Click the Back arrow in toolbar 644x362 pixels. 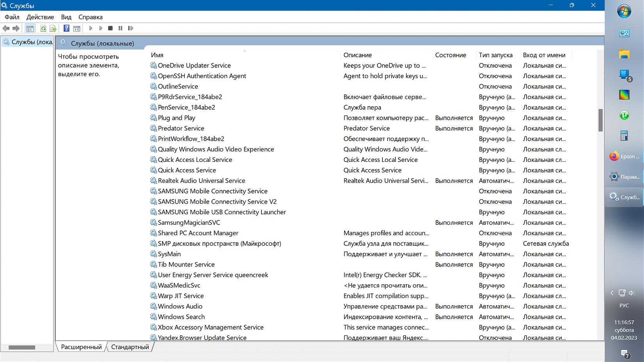tap(6, 28)
